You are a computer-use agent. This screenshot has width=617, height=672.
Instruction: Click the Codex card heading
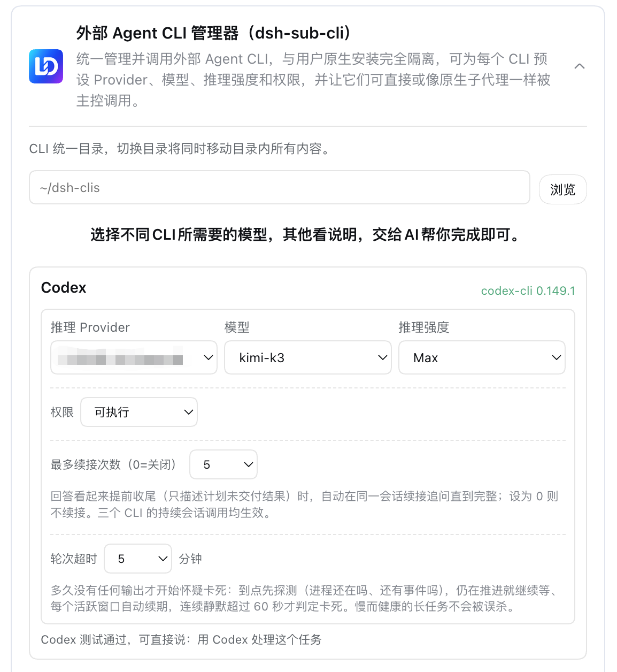64,287
